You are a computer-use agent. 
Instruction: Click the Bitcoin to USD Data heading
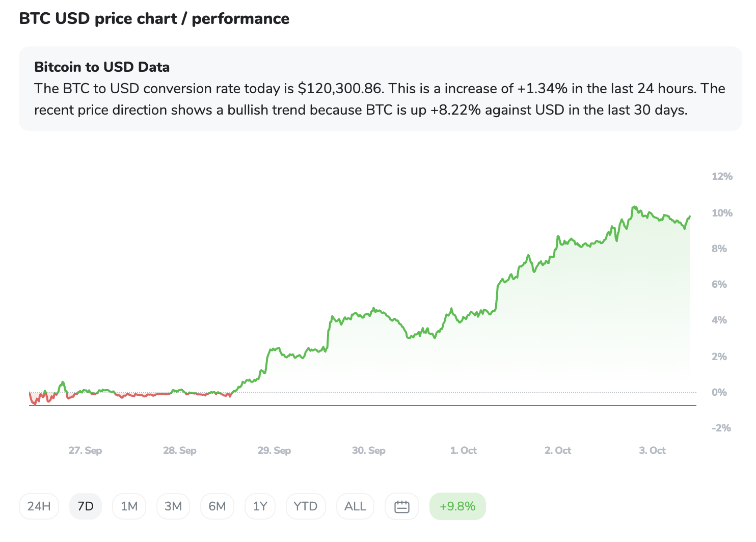click(102, 67)
